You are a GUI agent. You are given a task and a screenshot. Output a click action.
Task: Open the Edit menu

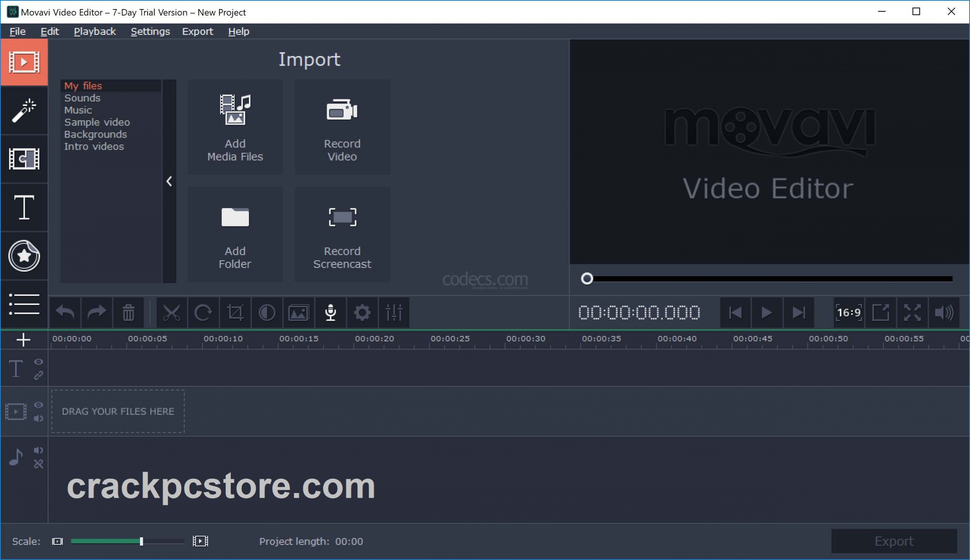tap(50, 31)
